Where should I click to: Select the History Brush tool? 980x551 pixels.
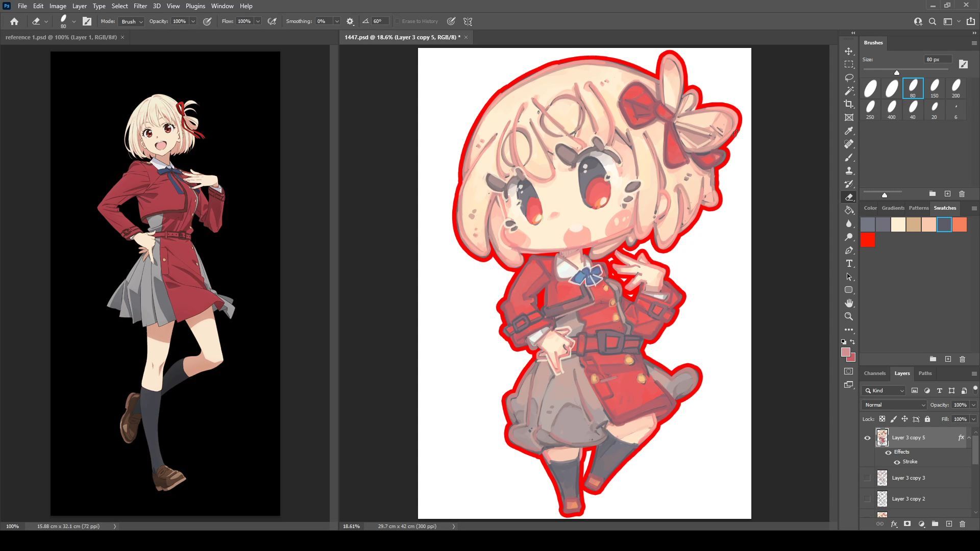click(849, 184)
